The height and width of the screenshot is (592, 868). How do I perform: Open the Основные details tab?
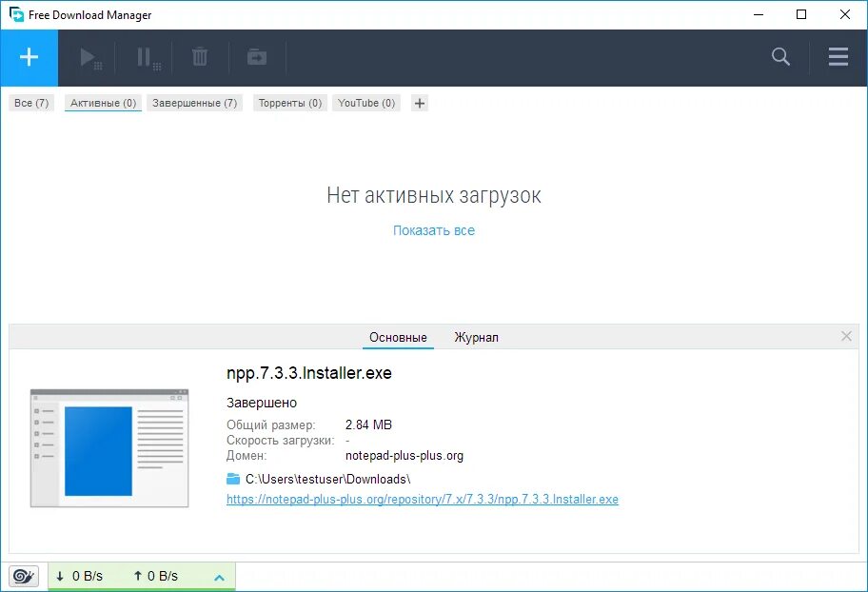point(398,337)
